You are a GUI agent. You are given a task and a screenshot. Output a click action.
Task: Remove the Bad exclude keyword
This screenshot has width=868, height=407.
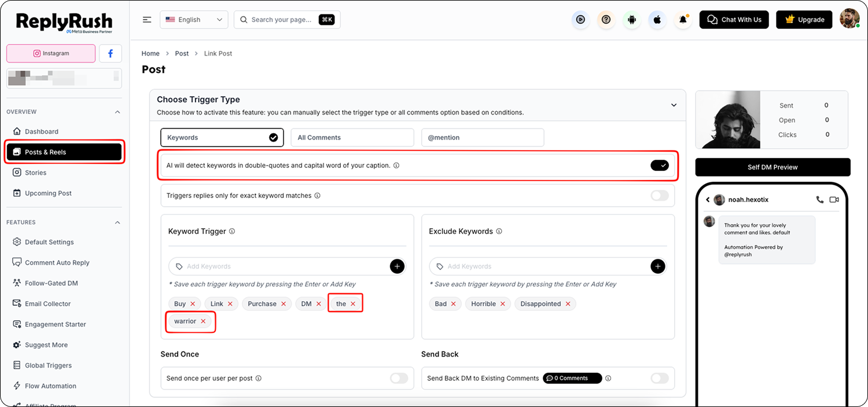coord(453,304)
